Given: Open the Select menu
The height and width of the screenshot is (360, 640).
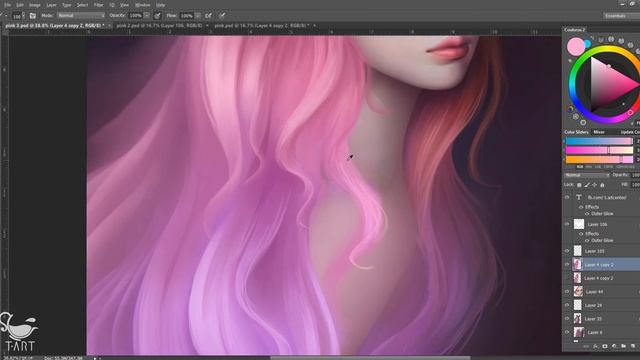Looking at the screenshot, I should pyautogui.click(x=82, y=5).
